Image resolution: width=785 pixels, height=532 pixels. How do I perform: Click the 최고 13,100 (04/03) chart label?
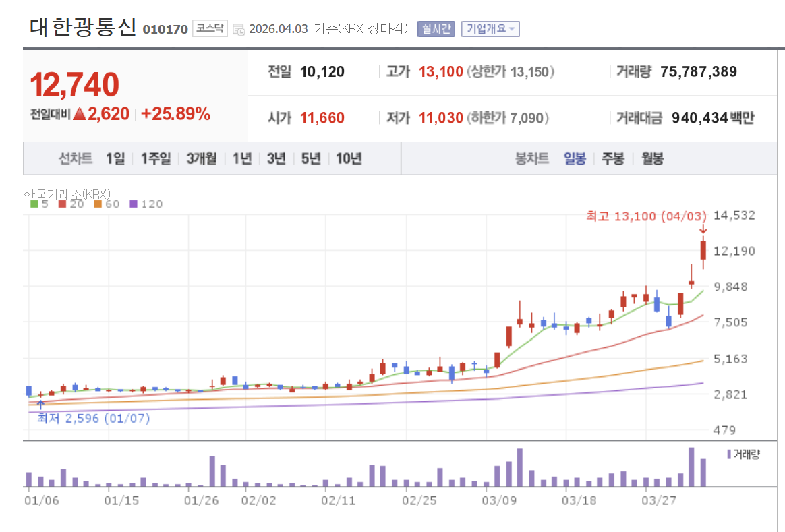646,216
